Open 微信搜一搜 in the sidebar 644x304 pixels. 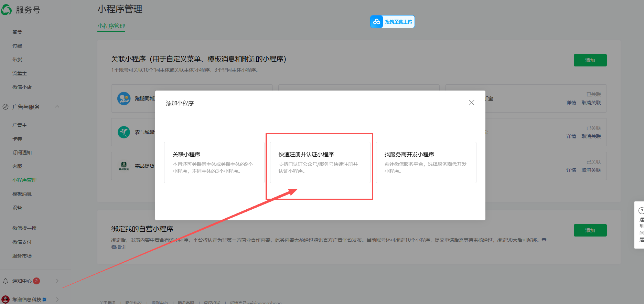pyautogui.click(x=24, y=228)
